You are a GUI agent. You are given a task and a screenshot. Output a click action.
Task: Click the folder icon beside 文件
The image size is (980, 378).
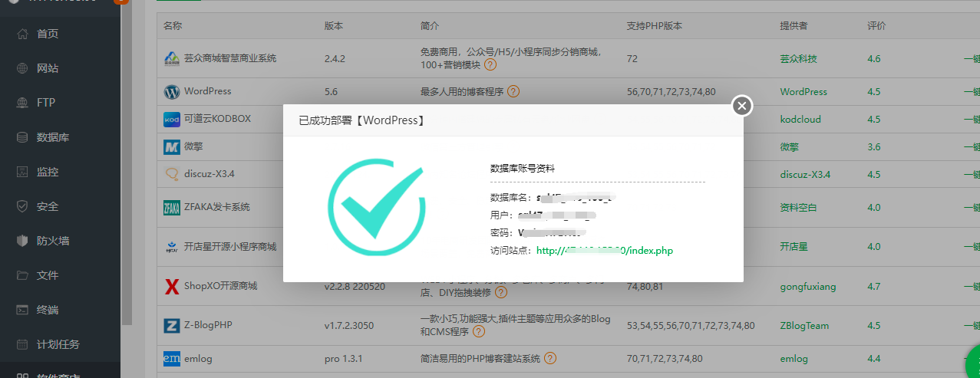point(22,275)
